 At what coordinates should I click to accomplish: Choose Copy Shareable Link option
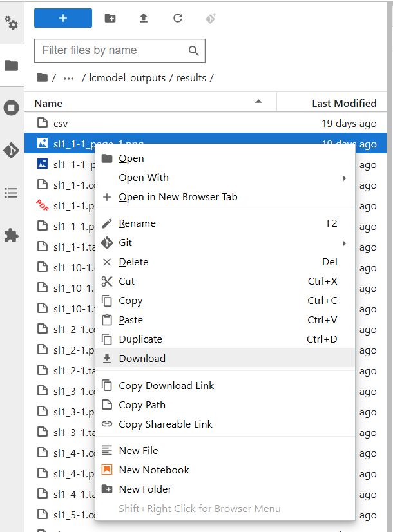[166, 424]
